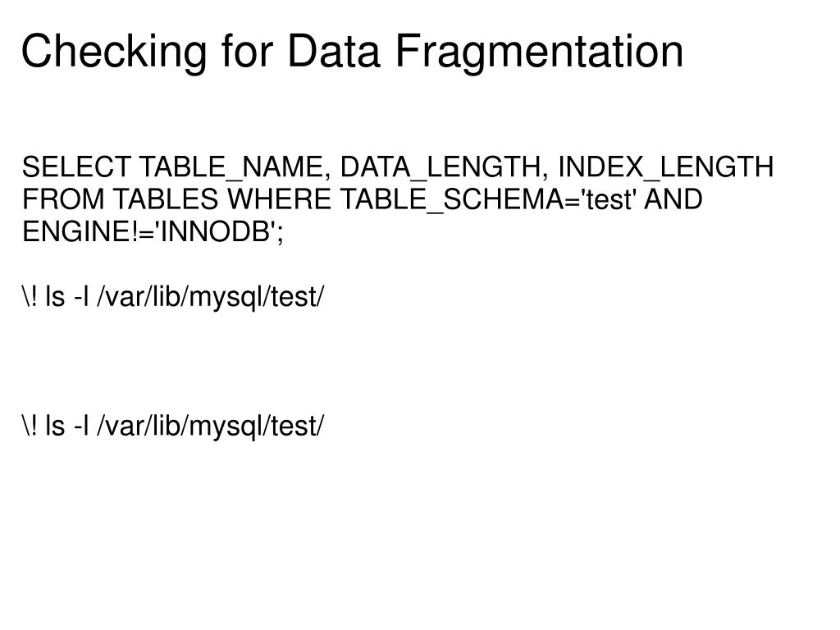Click the upper "ls -l /var/lib/mysql/test/" command line
Image resolution: width=840 pixels, height=630 pixels.
[185, 297]
